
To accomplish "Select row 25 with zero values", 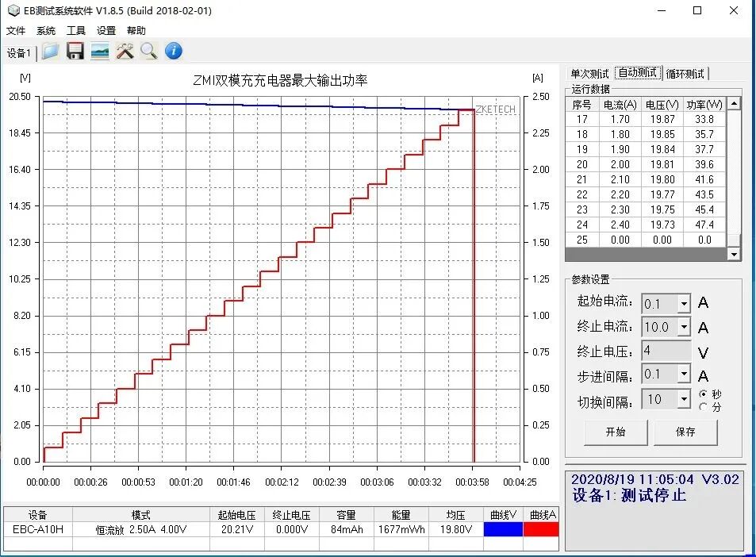I will pyautogui.click(x=646, y=240).
